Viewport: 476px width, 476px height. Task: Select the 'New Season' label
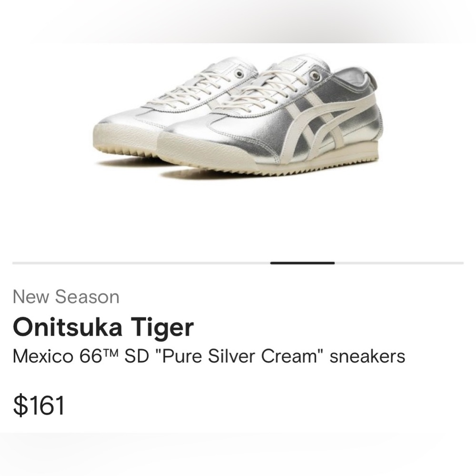(66, 297)
